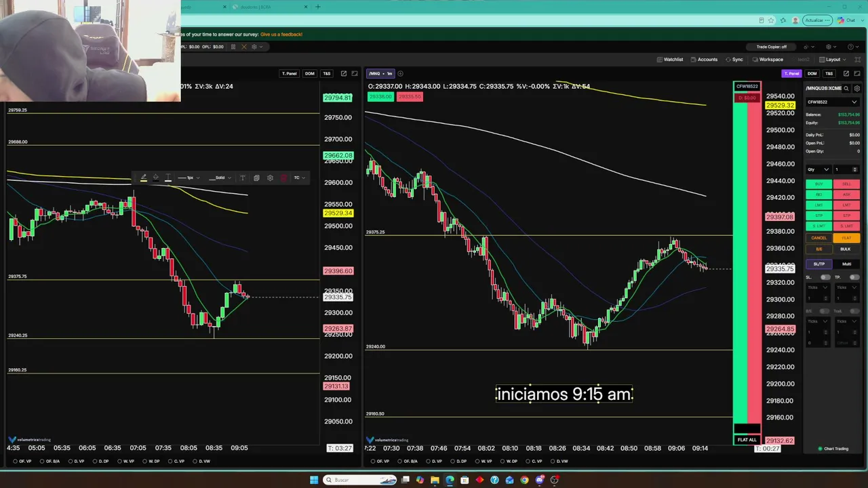This screenshot has width=868, height=488.
Task: Click the orange CANCEL button
Action: pos(818,238)
